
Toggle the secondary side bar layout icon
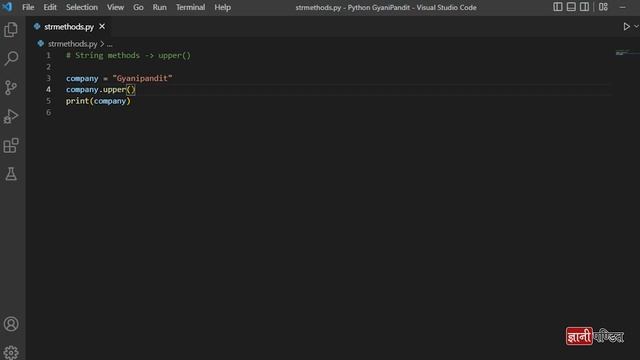pyautogui.click(x=584, y=7)
